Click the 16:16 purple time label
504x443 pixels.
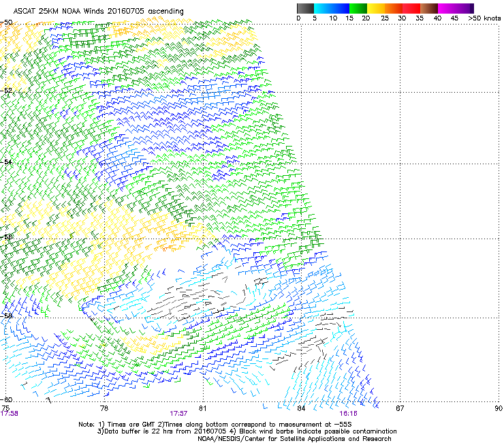point(348,414)
